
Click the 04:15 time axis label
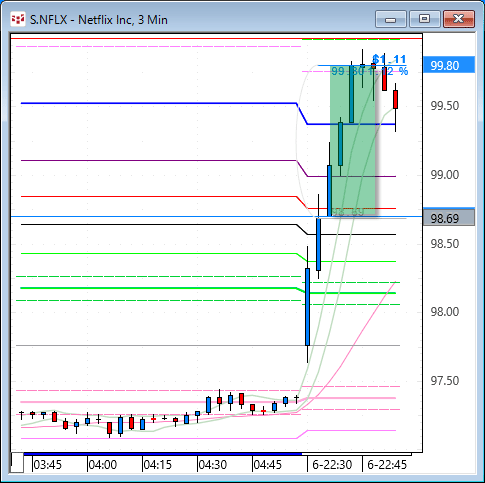tap(158, 464)
